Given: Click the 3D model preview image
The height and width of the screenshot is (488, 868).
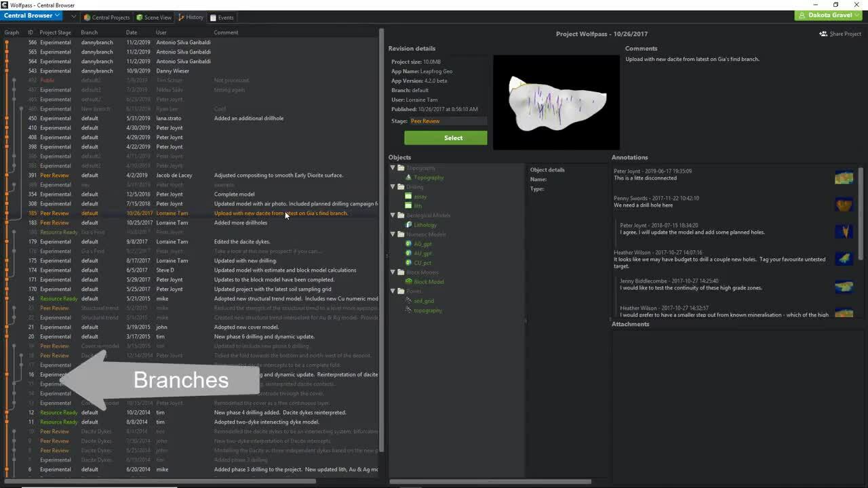Looking at the screenshot, I should pyautogui.click(x=556, y=102).
